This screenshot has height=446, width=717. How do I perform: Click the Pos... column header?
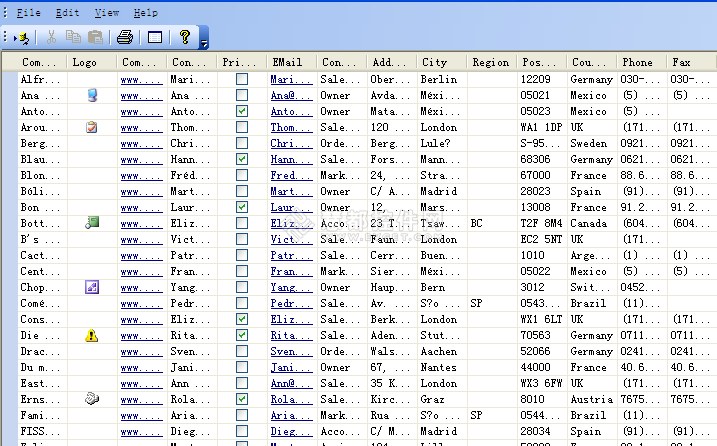point(542,62)
